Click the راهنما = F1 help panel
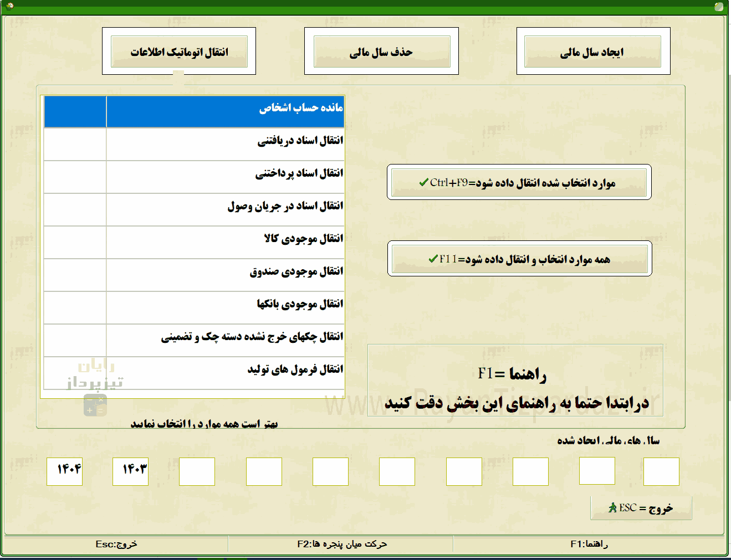 pos(515,380)
